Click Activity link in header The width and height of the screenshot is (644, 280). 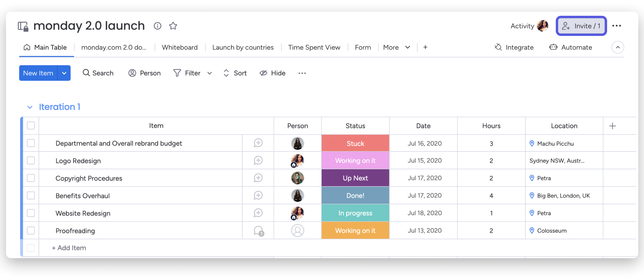pos(522,26)
